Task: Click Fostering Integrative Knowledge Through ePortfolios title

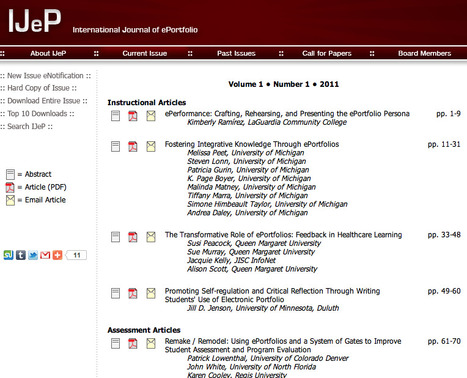Action: (252, 144)
